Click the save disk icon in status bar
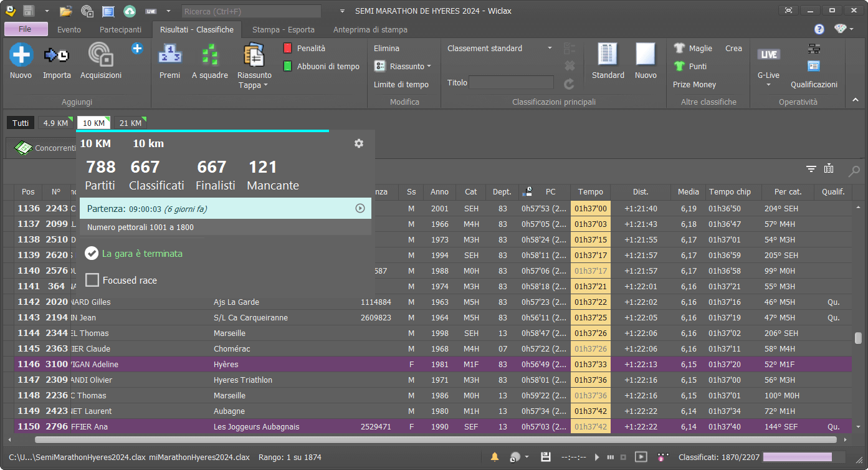 [545, 457]
